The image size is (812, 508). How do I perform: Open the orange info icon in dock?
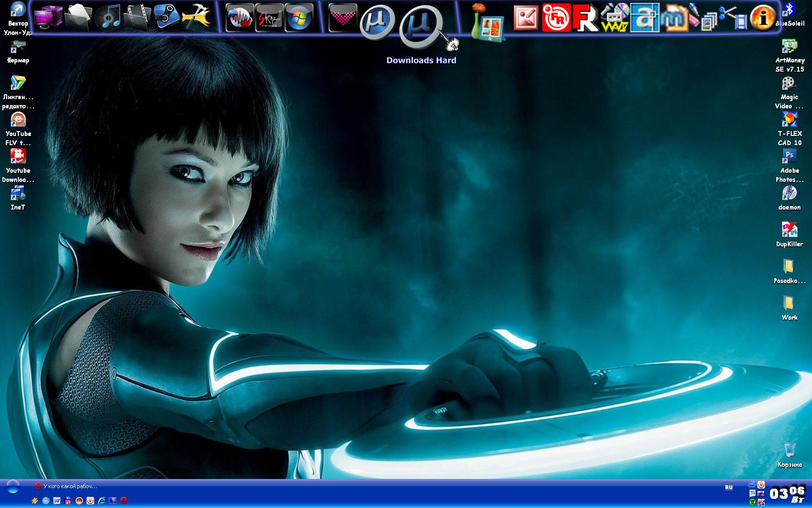762,18
